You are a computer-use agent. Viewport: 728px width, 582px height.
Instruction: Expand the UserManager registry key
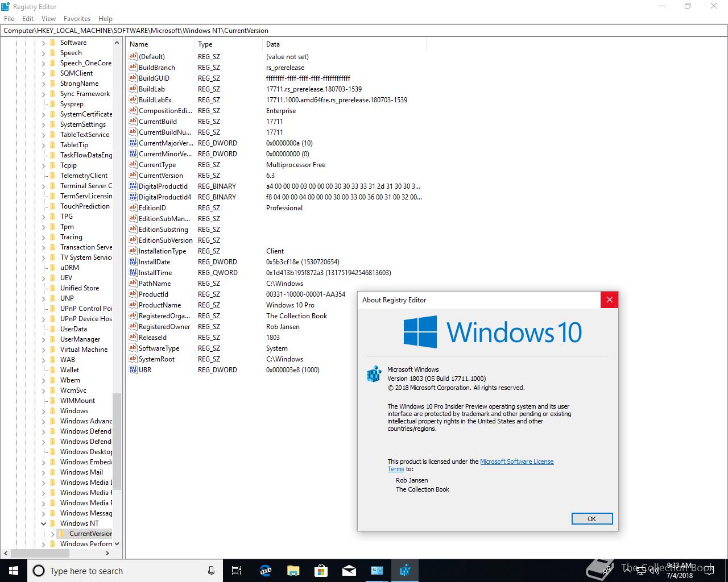[x=44, y=339]
